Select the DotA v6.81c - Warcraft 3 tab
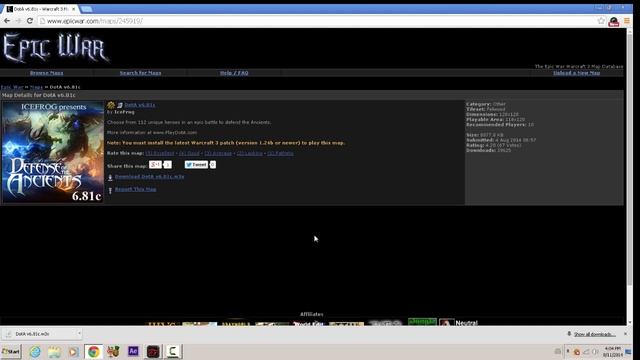This screenshot has height=360, width=640. pyautogui.click(x=40, y=9)
